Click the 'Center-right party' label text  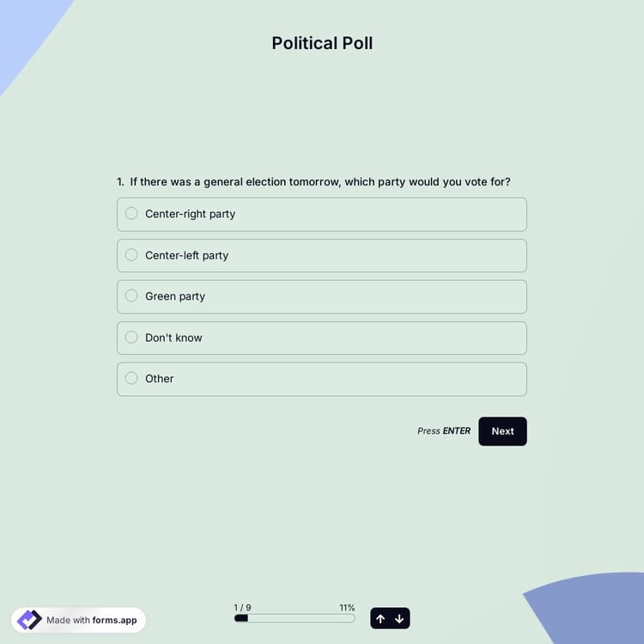coord(190,214)
